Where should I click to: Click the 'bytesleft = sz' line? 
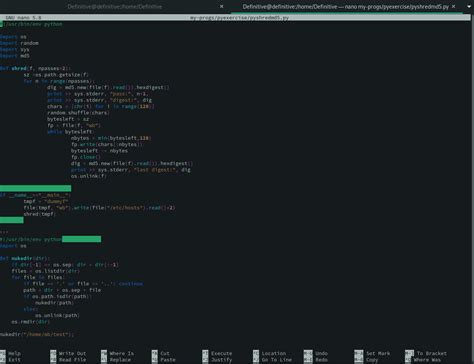click(68, 119)
